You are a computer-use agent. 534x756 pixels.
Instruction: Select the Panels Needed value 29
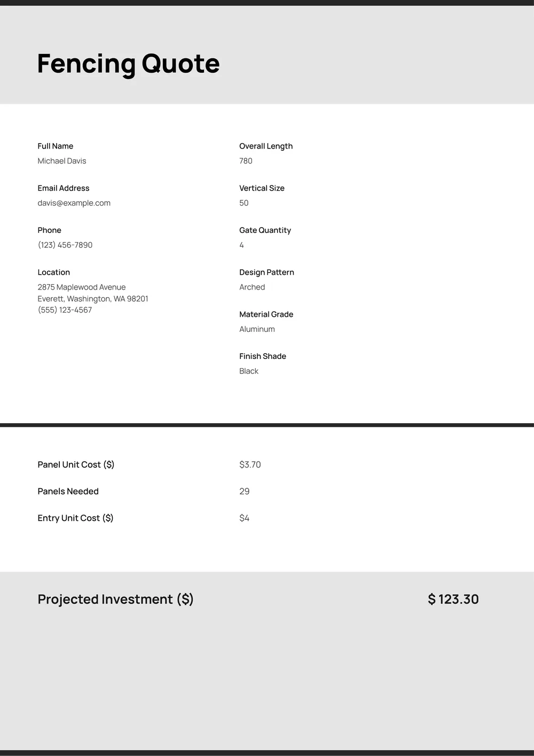tap(245, 492)
